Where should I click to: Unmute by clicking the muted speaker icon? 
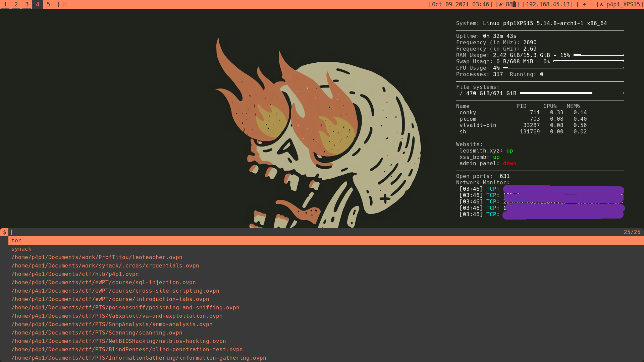[x=584, y=4]
